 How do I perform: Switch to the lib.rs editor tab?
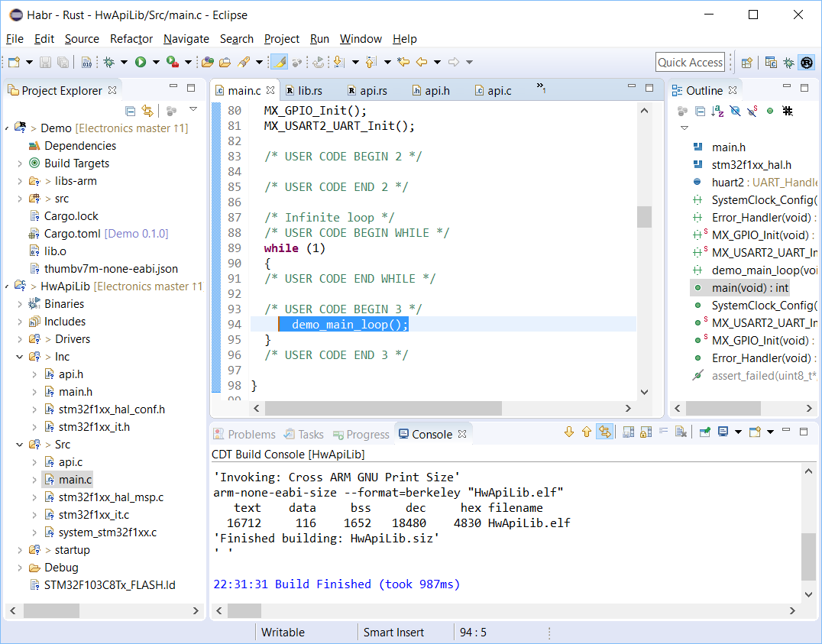point(309,91)
